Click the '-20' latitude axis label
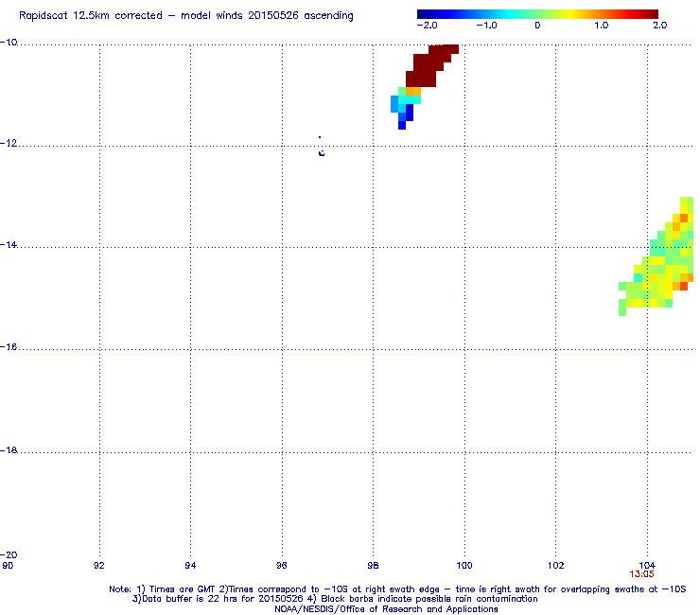Screen dimensions: 700x615 click(x=9, y=555)
